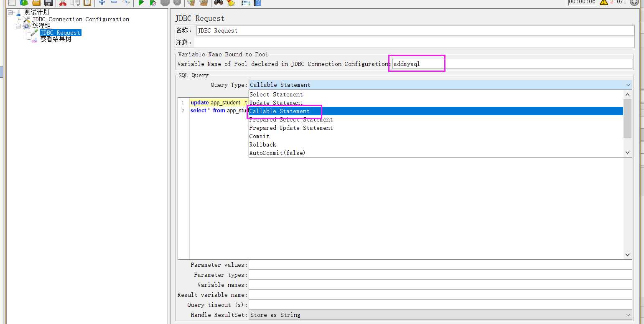Collapse the 线程组 tree expander
644x324 pixels.
pyautogui.click(x=18, y=26)
